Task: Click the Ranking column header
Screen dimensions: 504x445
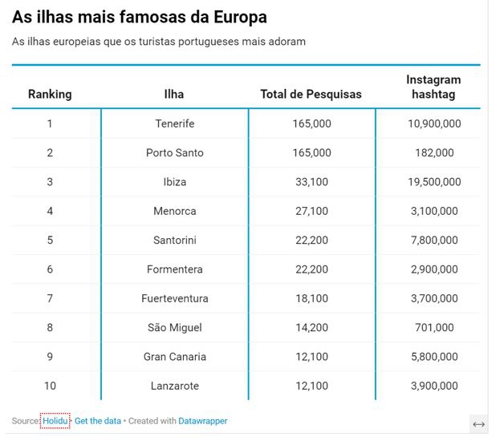Action: (50, 94)
